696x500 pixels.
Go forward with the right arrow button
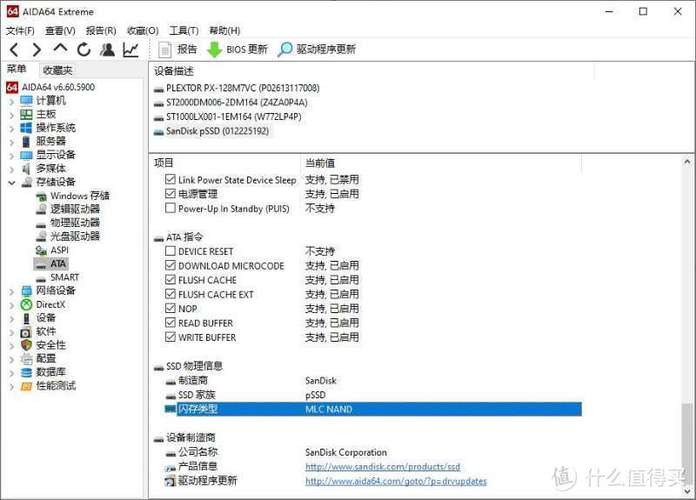pos(37,49)
